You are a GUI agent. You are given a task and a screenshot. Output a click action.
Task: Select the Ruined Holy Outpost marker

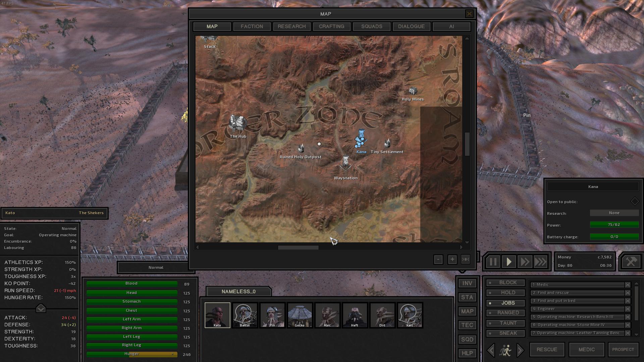[x=301, y=148]
